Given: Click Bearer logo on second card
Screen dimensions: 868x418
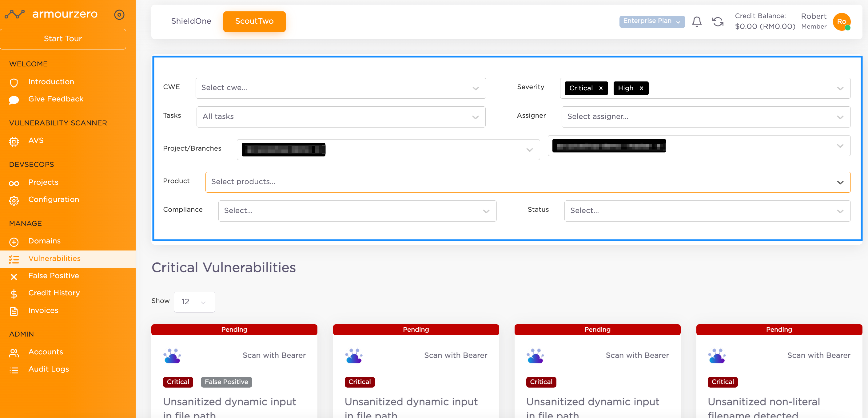Looking at the screenshot, I should 354,356.
